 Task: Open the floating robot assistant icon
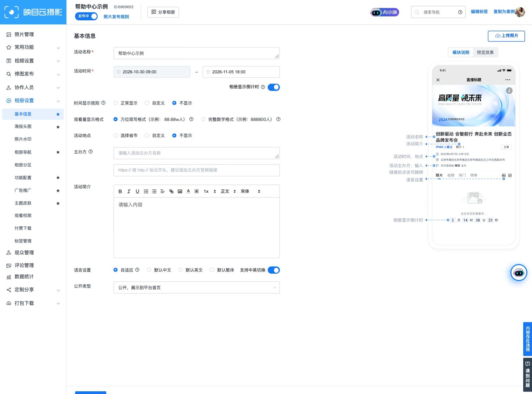click(519, 273)
